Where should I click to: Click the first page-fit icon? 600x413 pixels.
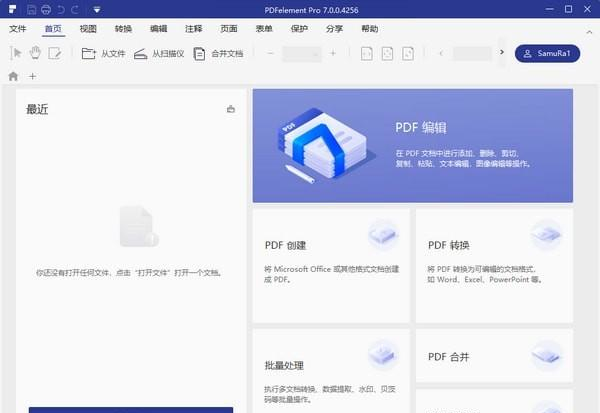tap(367, 54)
